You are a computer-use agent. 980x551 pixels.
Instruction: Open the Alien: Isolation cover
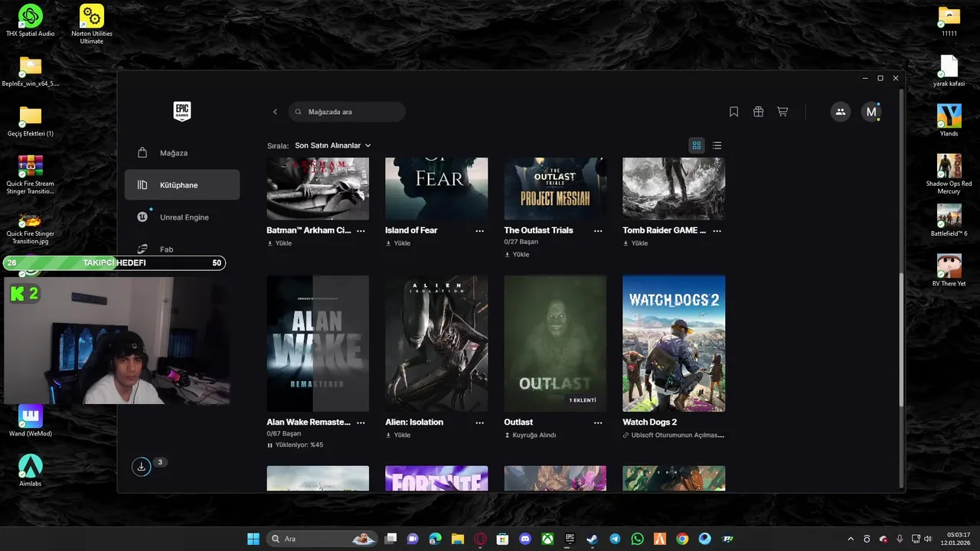point(436,344)
